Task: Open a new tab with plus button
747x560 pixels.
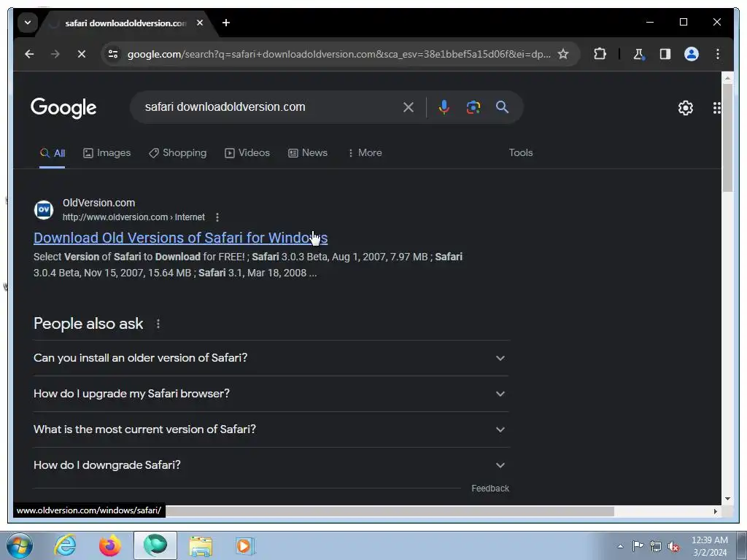Action: [226, 23]
